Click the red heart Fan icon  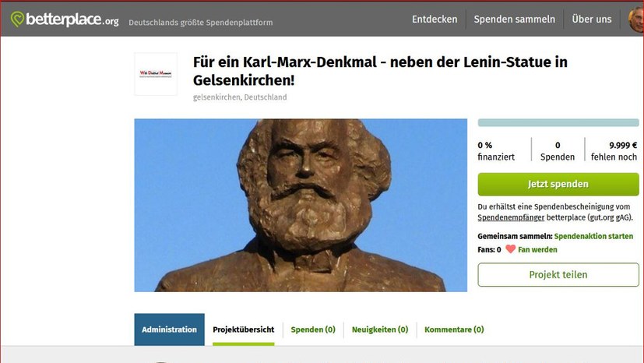tap(510, 249)
